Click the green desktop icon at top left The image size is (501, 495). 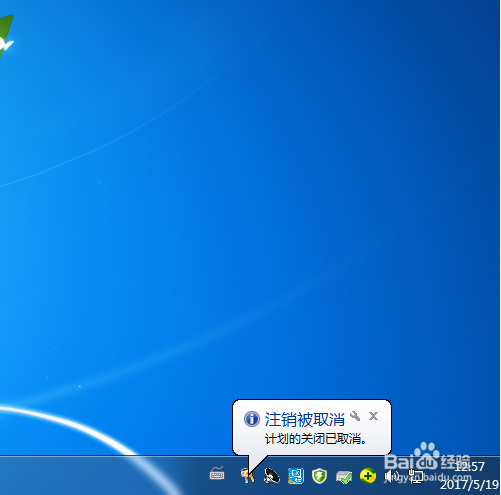point(7,37)
